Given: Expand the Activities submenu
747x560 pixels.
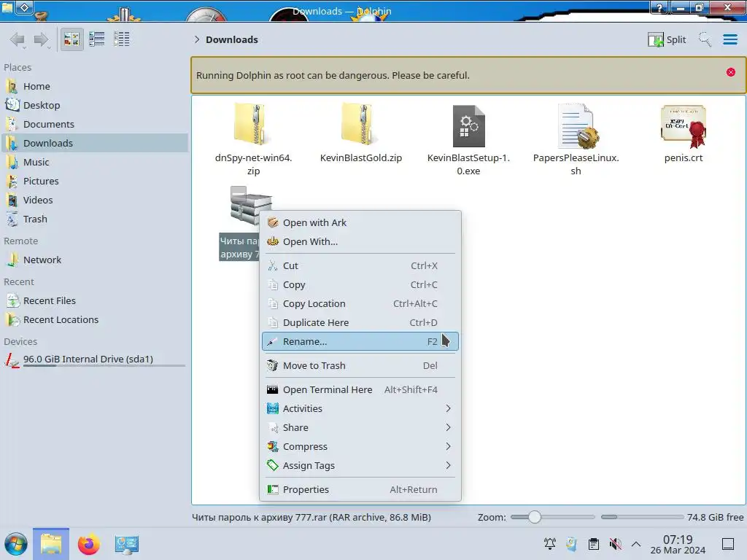Looking at the screenshot, I should point(360,408).
